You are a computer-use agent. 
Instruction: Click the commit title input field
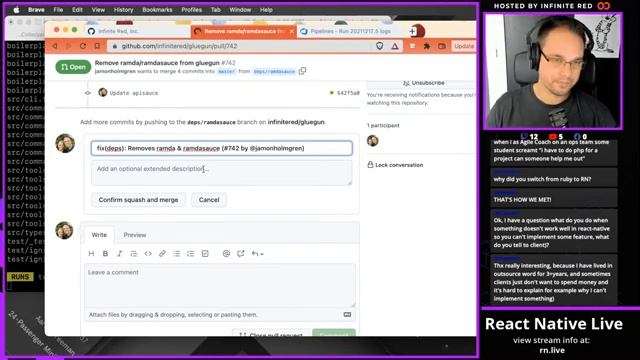coord(222,148)
